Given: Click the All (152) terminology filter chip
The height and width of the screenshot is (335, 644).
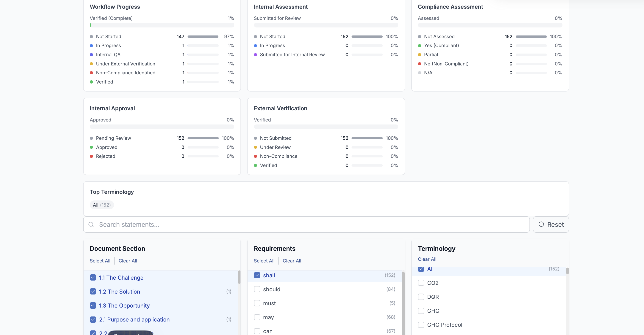Looking at the screenshot, I should click(x=101, y=205).
